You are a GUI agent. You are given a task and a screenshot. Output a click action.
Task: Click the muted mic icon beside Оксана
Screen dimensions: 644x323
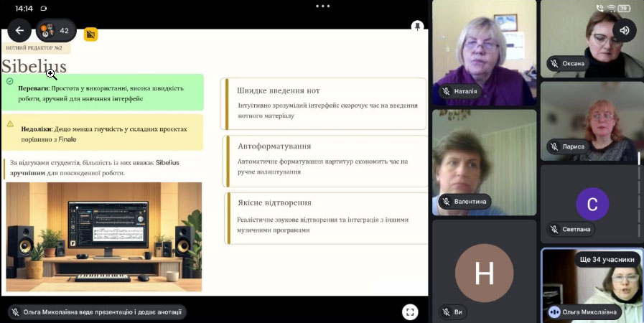coord(554,64)
